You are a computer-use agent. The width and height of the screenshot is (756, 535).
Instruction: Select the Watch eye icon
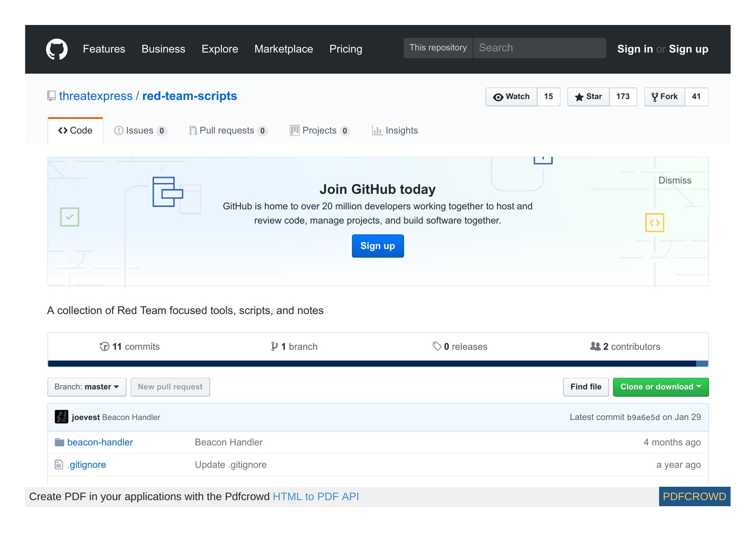coord(498,97)
